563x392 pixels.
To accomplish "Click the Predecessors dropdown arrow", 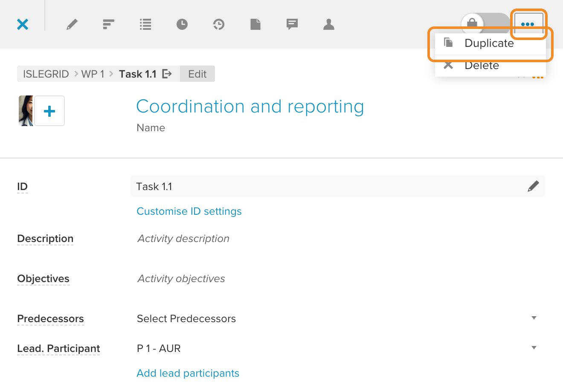I will (534, 318).
